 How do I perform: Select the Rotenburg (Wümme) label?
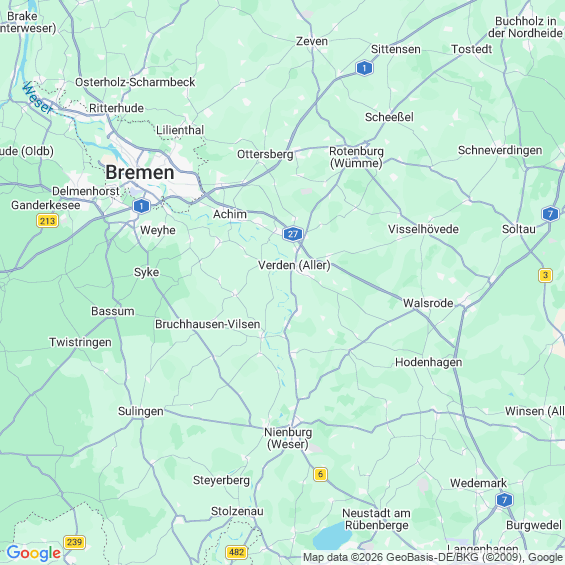click(356, 157)
